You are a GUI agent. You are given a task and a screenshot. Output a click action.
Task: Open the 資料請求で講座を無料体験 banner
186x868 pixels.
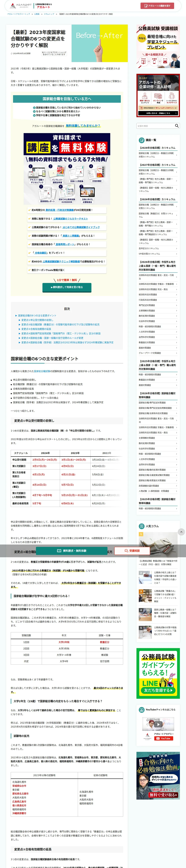(x=67, y=169)
